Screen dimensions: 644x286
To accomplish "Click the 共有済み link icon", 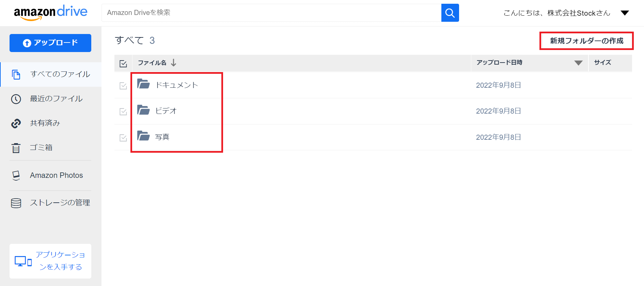I will click(16, 123).
